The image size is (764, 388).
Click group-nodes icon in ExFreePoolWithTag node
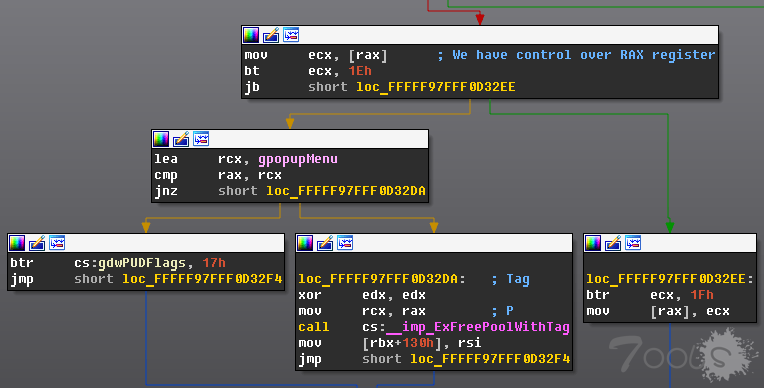coord(345,243)
